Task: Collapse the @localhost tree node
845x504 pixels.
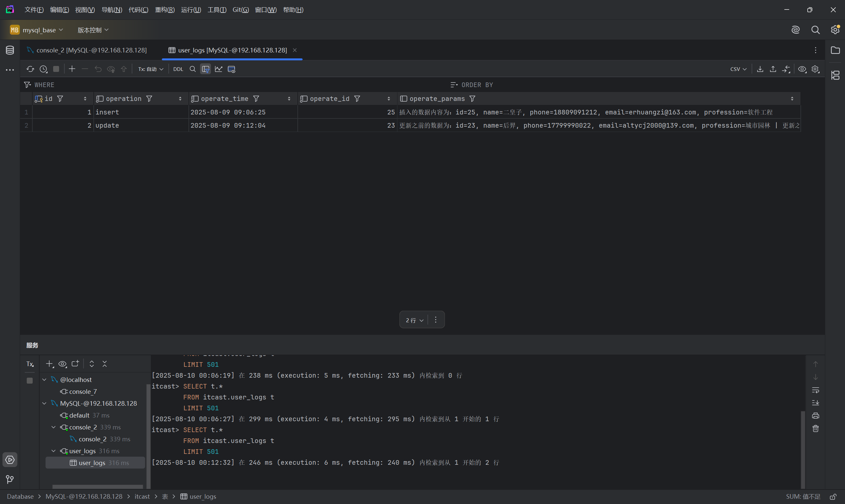Action: click(45, 380)
